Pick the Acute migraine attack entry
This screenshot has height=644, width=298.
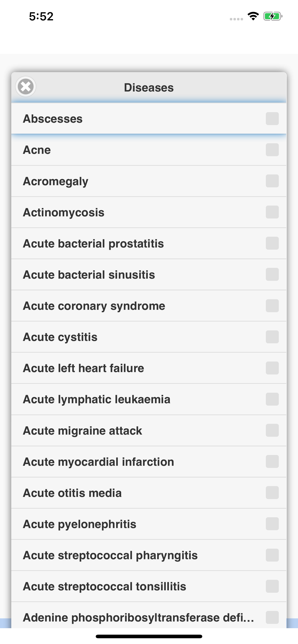coord(149,431)
